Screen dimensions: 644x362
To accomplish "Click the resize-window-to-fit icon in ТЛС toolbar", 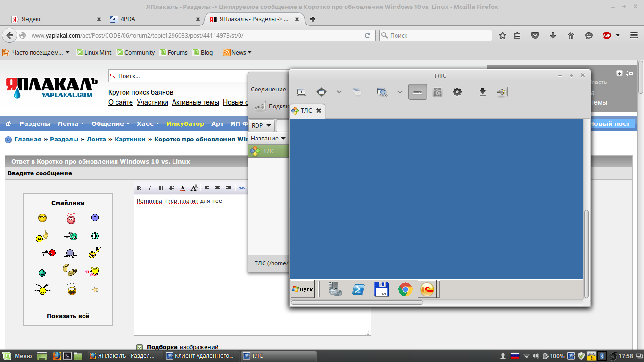I will coord(322,92).
